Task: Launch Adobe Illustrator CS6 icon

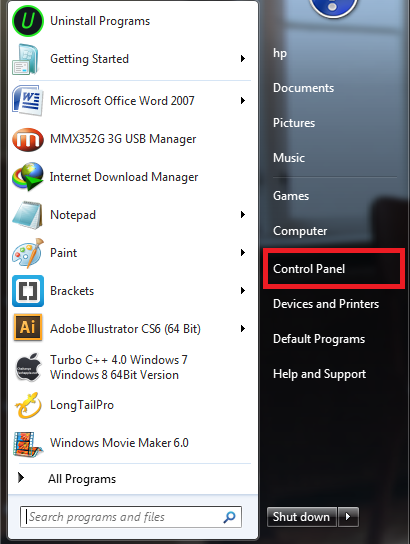Action: (x=28, y=327)
